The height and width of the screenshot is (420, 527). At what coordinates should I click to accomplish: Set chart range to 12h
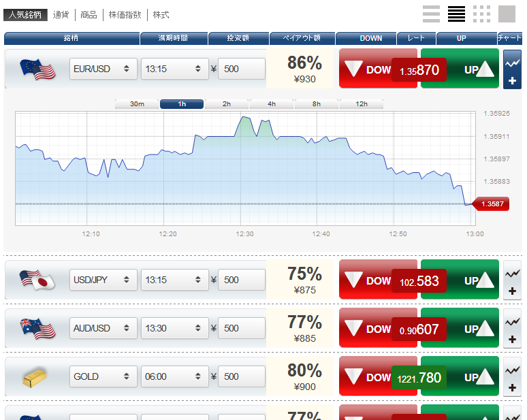pos(362,104)
